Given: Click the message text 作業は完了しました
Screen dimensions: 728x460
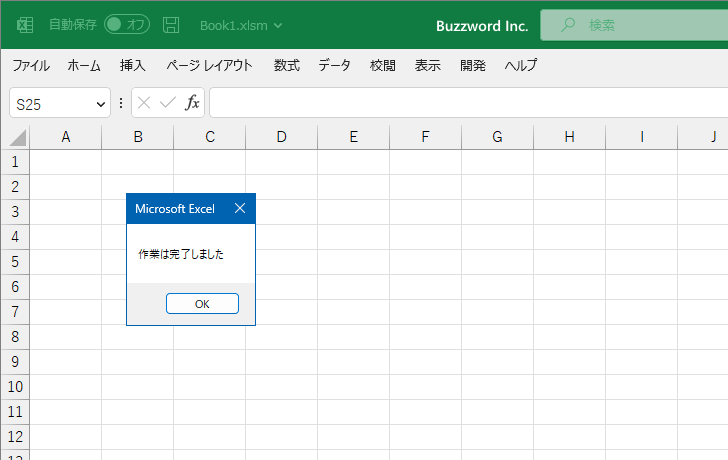Looking at the screenshot, I should [x=181, y=254].
